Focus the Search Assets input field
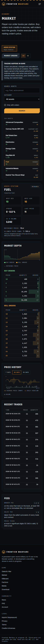This screenshot has height=644, width=44. 22,90
